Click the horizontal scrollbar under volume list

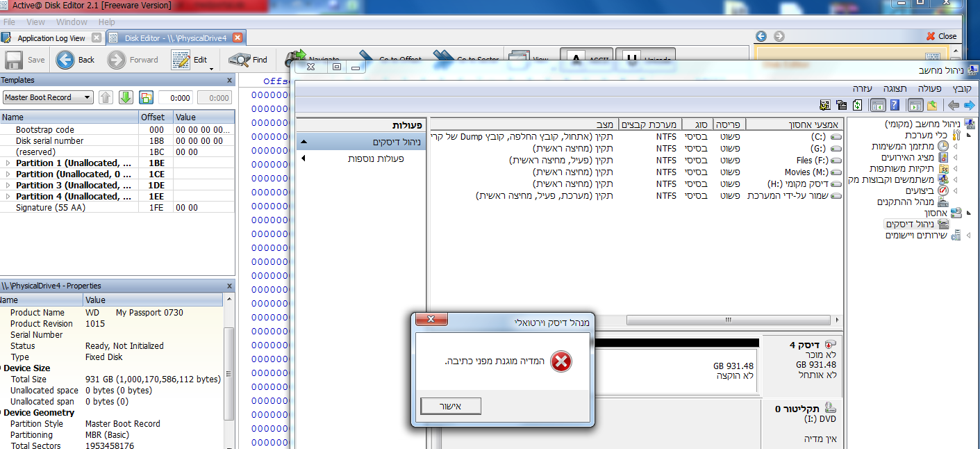pos(728,320)
